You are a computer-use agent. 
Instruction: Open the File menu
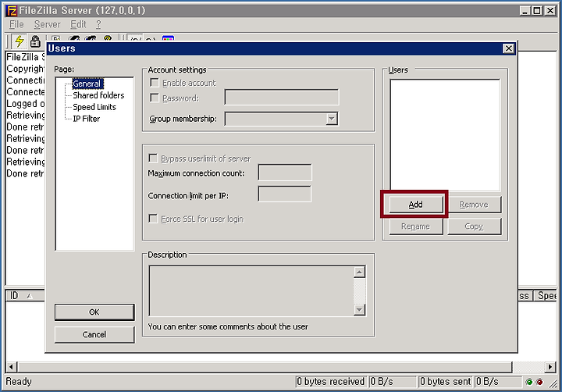pos(16,24)
